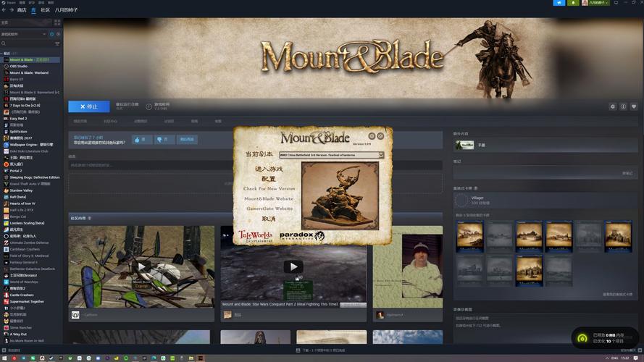
Task: Click the back navigation arrow
Action: (4, 10)
